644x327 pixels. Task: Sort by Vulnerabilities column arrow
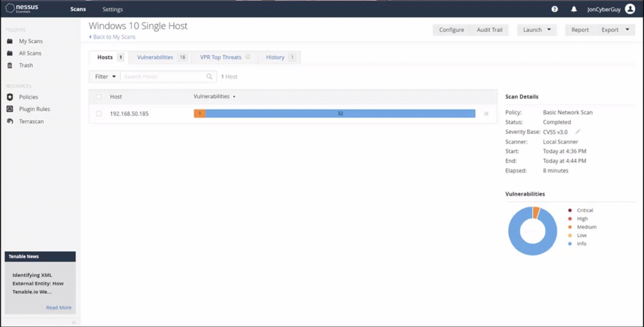234,97
